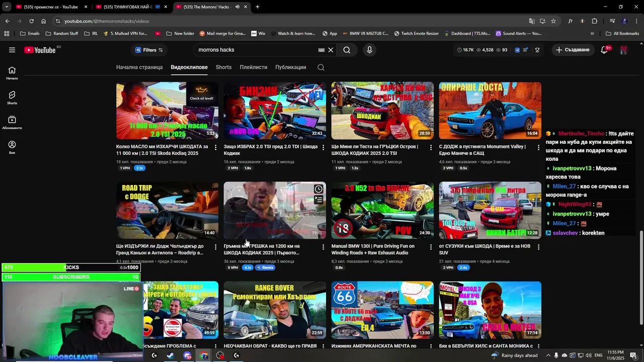This screenshot has height=362, width=644.
Task: Open a new browser tab
Action: coord(258,7)
